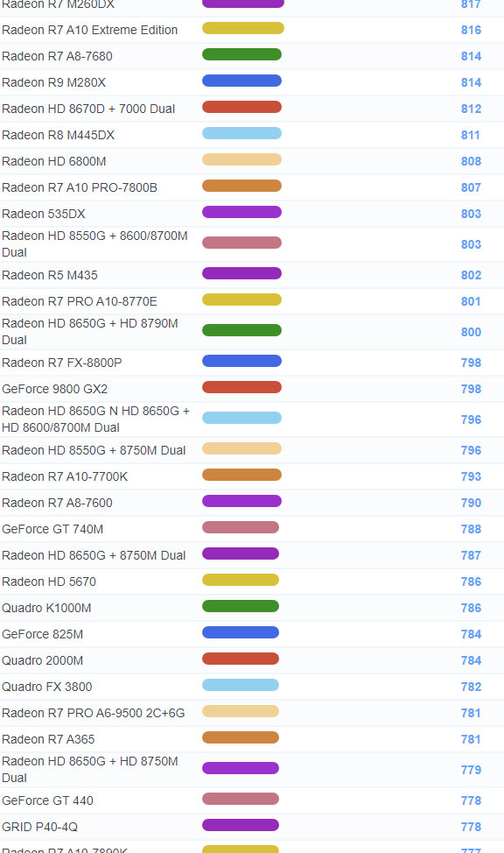Click score 807 for R7 A10 PRO-7800B
This screenshot has width=504, height=853.
click(471, 187)
